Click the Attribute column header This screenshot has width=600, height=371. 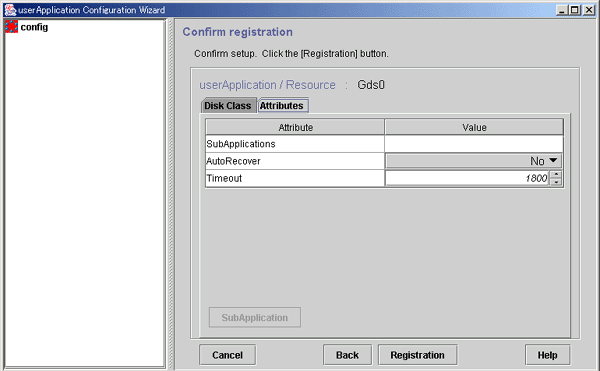(x=295, y=127)
